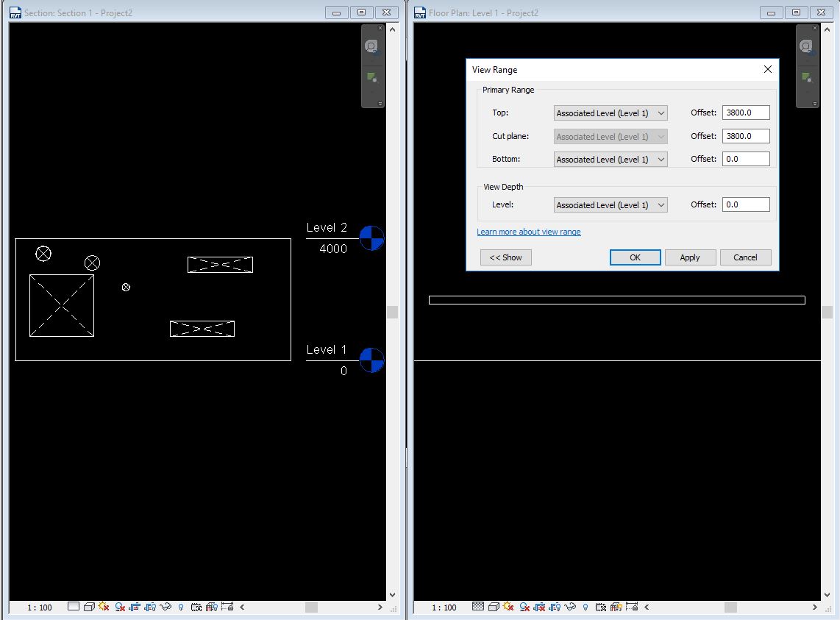Open the Visual Style cube icon
This screenshot has height=620, width=840.
click(x=90, y=607)
